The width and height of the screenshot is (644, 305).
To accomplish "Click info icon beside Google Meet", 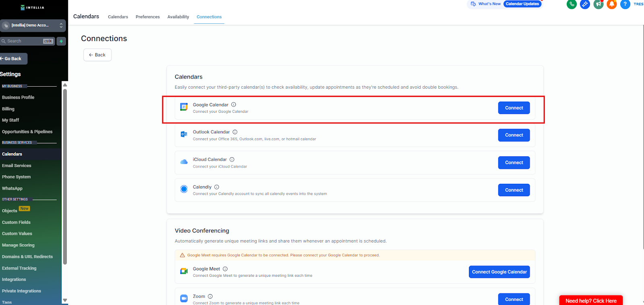I will [225, 269].
